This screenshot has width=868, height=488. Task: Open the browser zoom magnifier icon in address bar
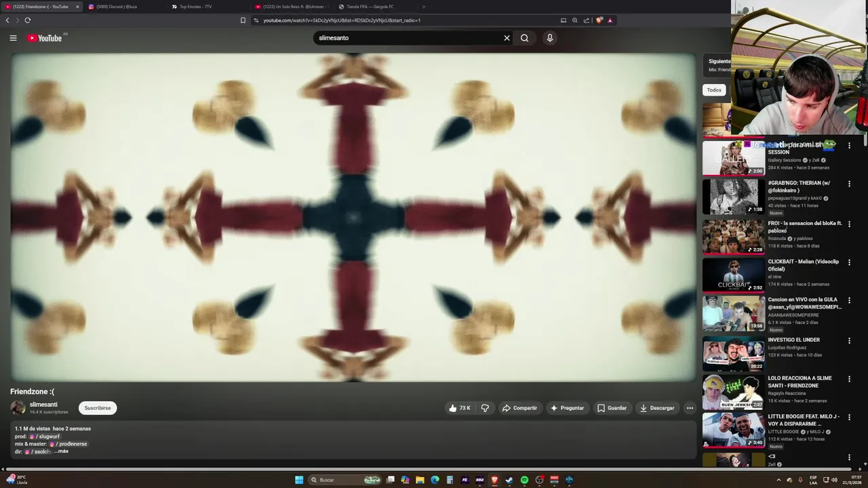[x=575, y=20]
